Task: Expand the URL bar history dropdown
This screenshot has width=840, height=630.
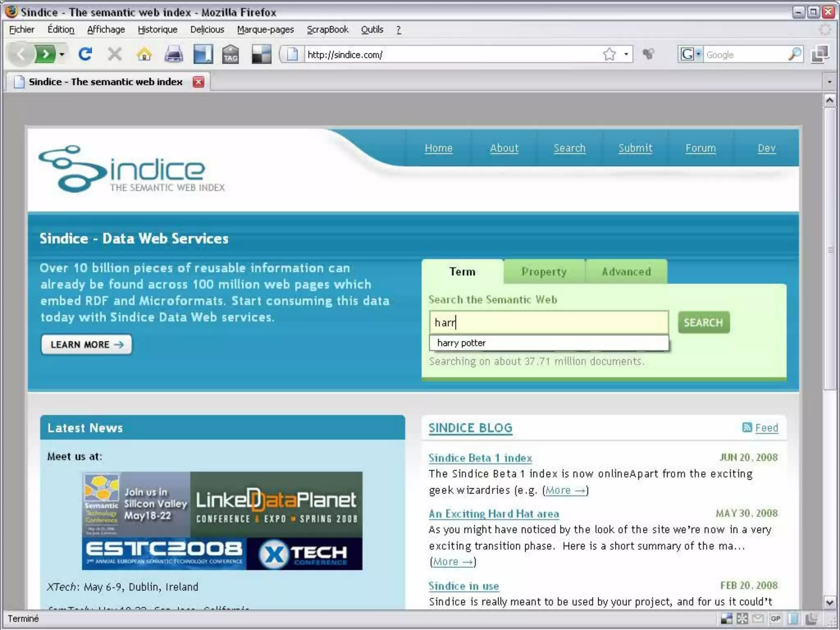Action: pos(626,54)
